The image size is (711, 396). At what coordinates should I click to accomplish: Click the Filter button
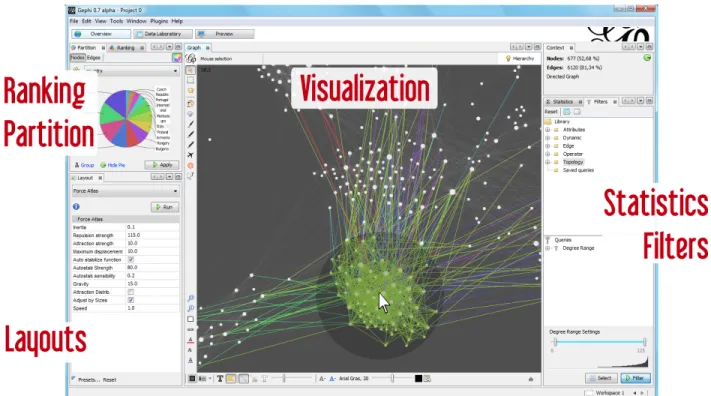point(635,378)
